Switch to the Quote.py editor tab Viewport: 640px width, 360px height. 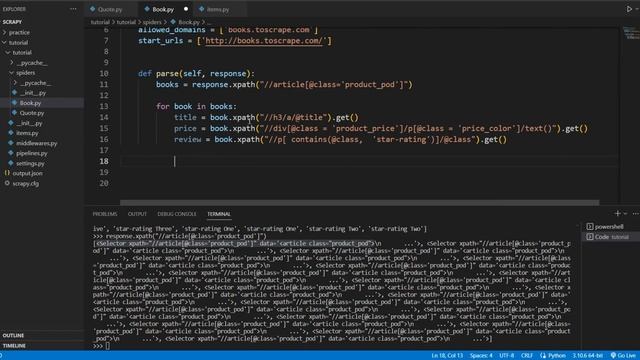(110, 9)
